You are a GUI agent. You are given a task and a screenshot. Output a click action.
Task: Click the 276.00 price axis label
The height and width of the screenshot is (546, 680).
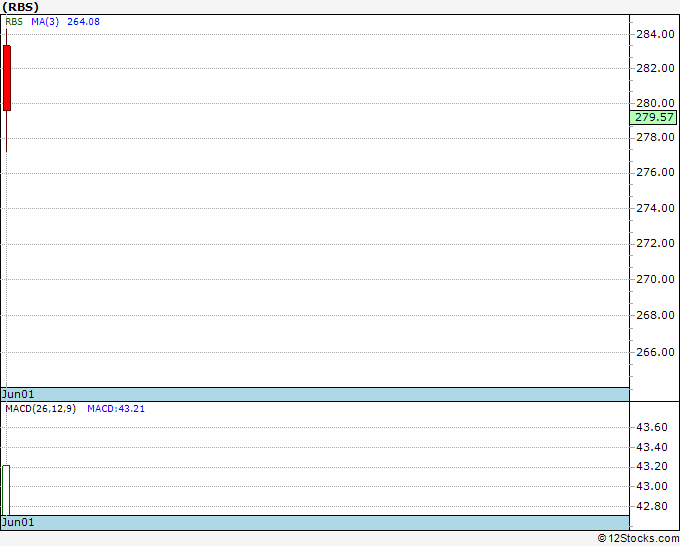tap(655, 172)
